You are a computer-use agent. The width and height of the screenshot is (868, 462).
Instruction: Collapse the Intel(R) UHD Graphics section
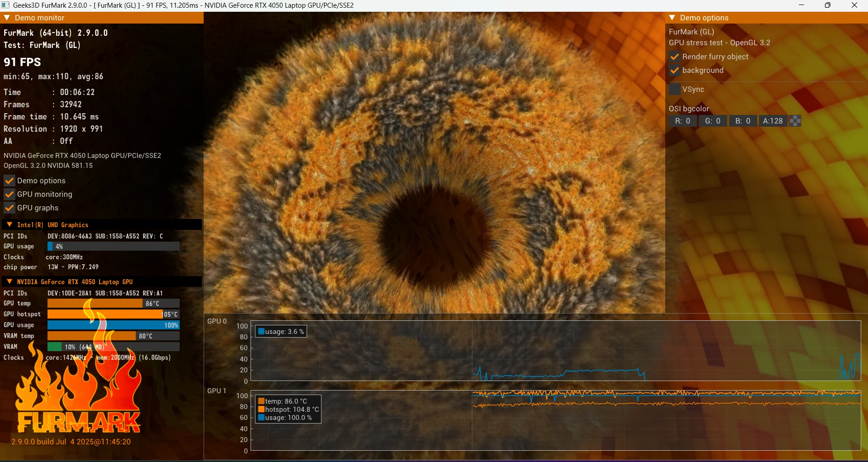tap(10, 225)
